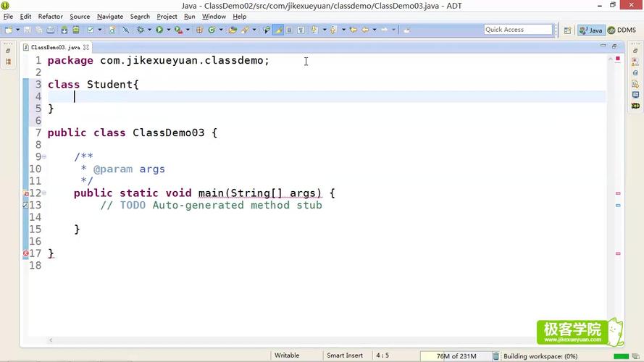Open Back history dropdown arrow
Image resolution: width=644 pixels, height=362 pixels.
(x=375, y=30)
